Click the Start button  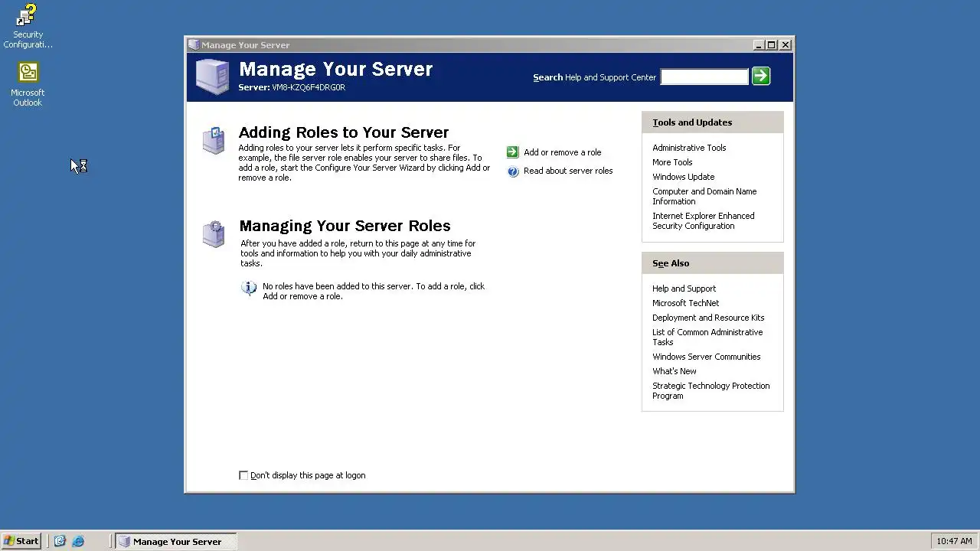(21, 541)
